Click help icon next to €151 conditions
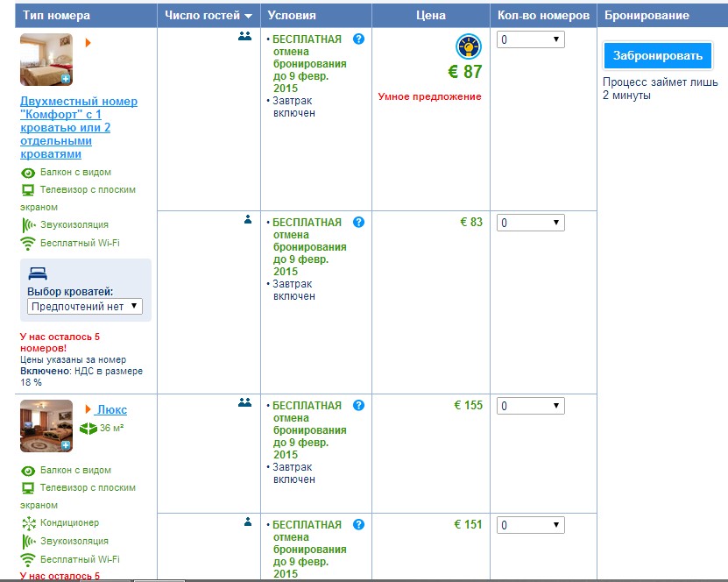This screenshot has height=582, width=728. pos(358,525)
